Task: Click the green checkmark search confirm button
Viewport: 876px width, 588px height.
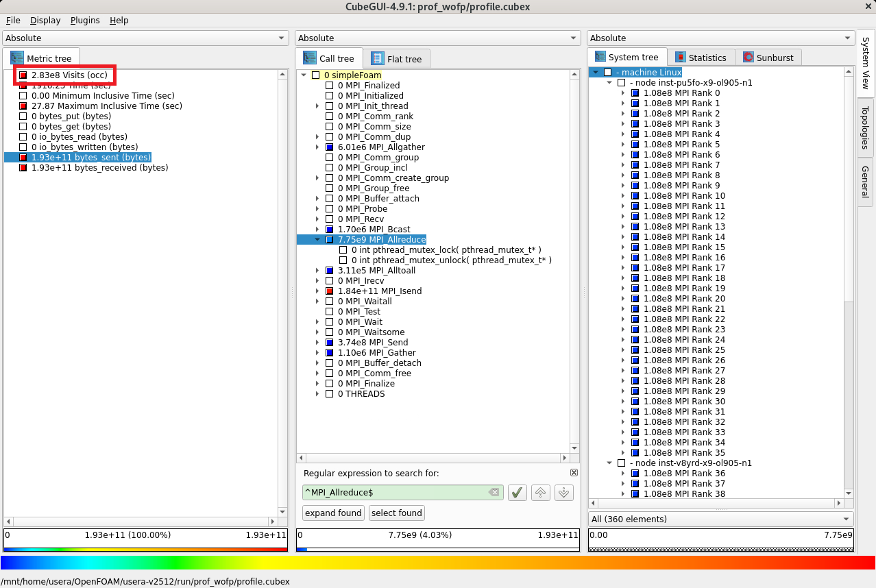Action: (x=518, y=492)
